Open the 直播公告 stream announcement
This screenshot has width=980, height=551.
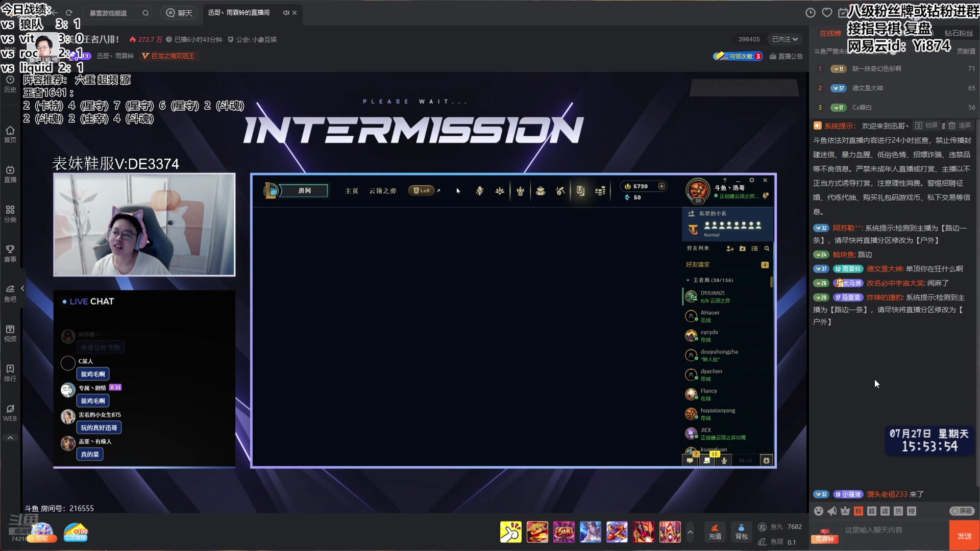[x=786, y=56]
